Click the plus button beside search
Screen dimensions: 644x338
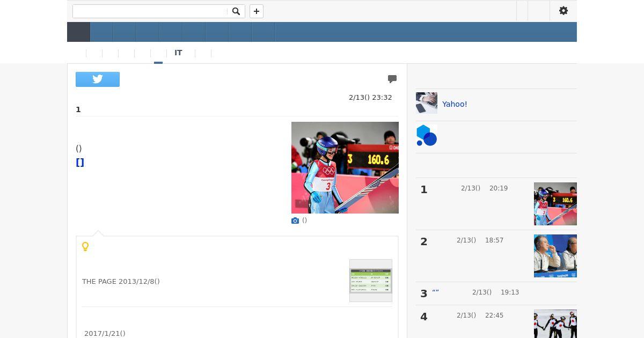click(257, 11)
